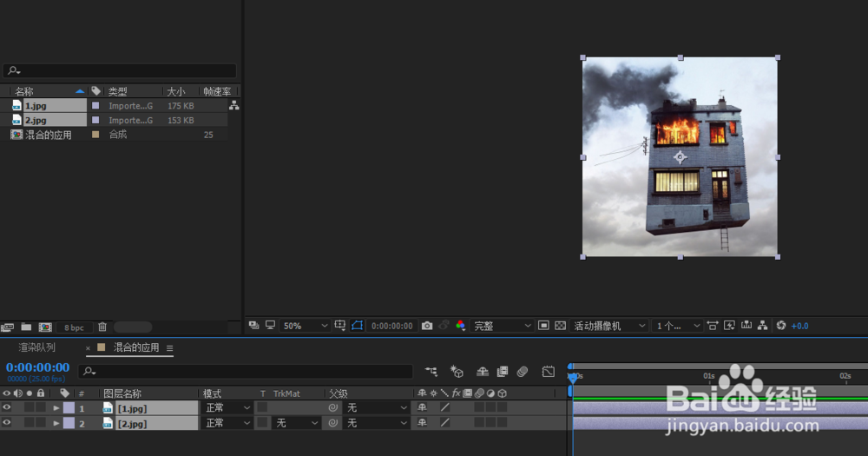Click the 8 bpc color depth button

(74, 327)
